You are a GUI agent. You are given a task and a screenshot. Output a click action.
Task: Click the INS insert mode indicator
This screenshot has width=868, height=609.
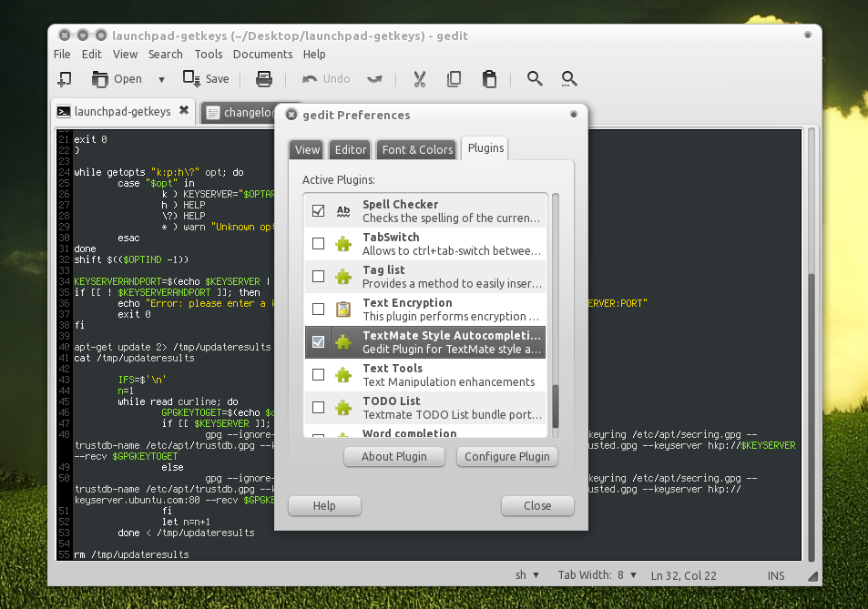(776, 576)
